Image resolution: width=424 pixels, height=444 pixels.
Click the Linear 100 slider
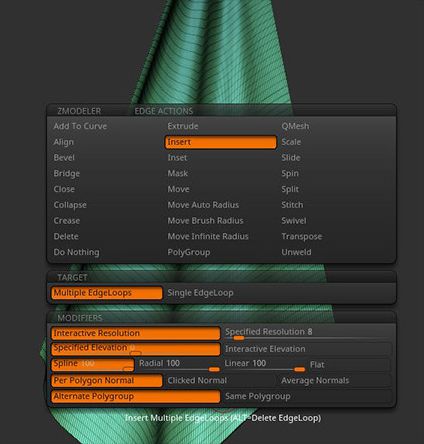(x=264, y=365)
